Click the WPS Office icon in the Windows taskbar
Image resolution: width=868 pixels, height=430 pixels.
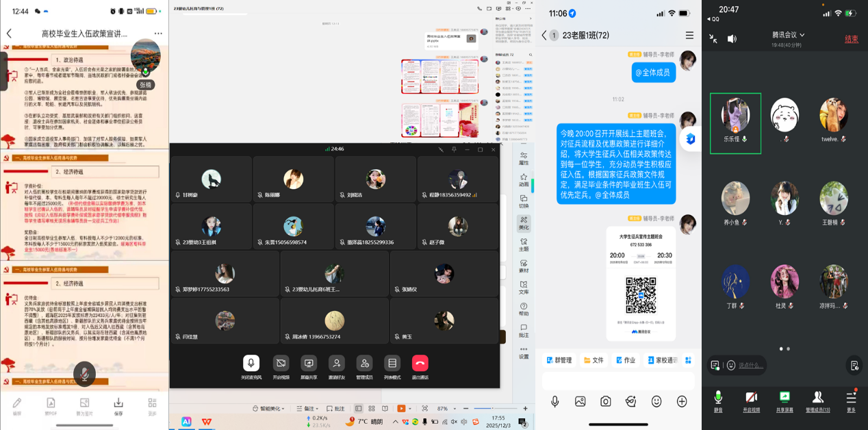pos(206,422)
